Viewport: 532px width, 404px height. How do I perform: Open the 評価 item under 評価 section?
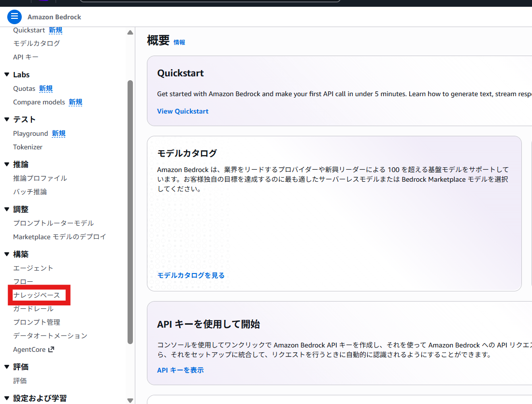tap(20, 381)
